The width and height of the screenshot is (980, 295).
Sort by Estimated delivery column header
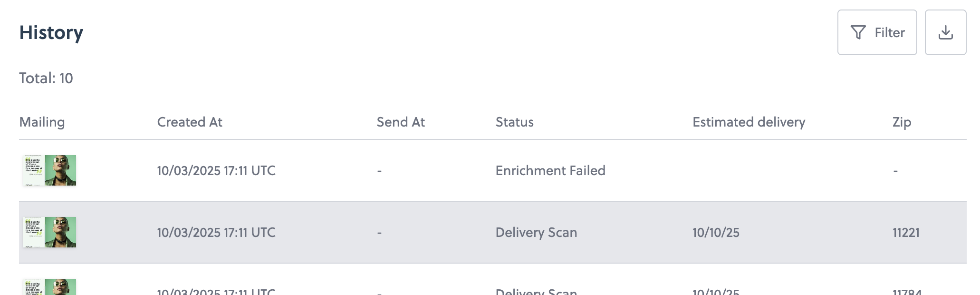pos(749,122)
